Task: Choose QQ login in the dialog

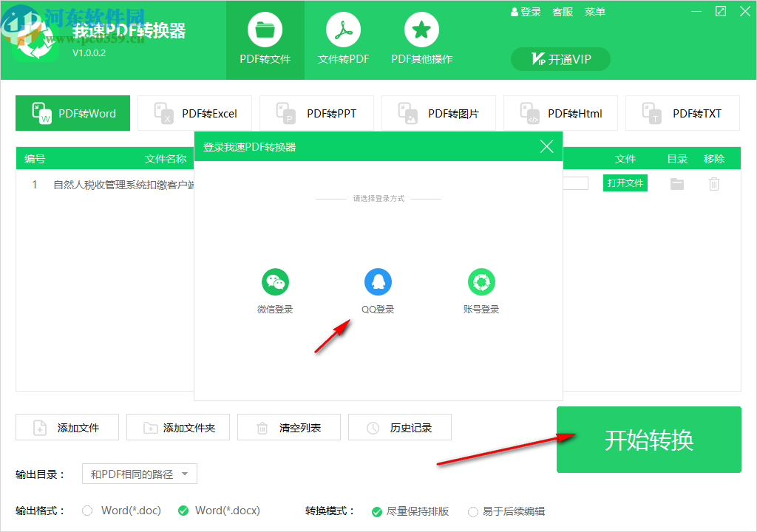Action: [x=378, y=282]
